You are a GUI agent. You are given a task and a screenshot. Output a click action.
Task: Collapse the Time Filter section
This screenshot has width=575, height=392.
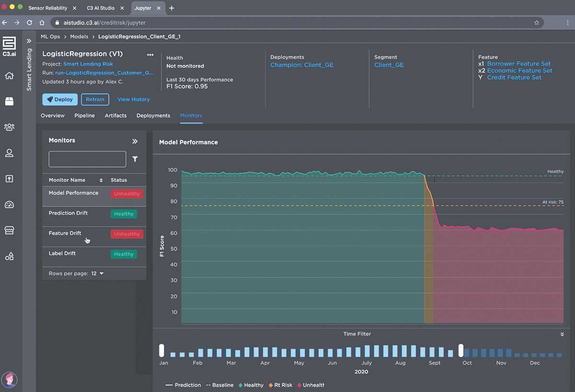point(562,334)
